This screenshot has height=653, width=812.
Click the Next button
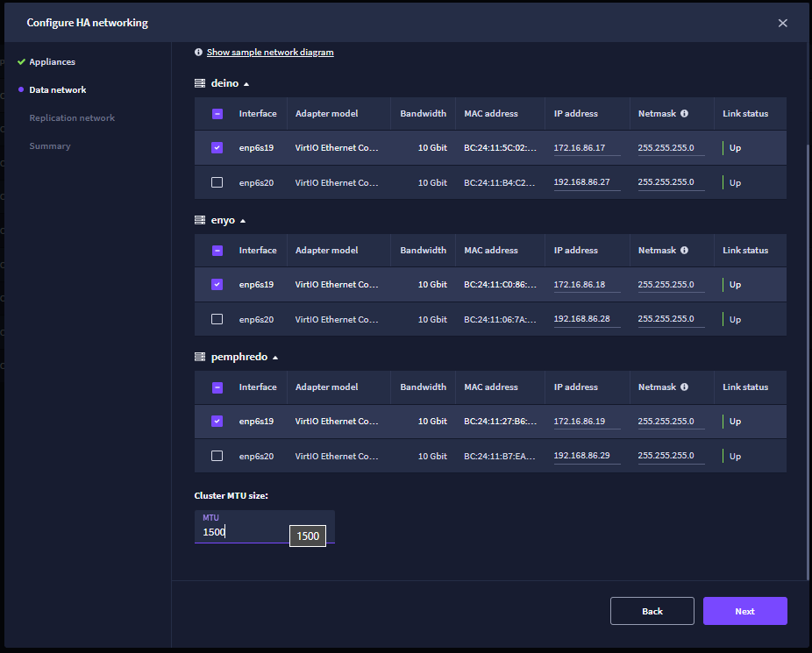(x=744, y=611)
